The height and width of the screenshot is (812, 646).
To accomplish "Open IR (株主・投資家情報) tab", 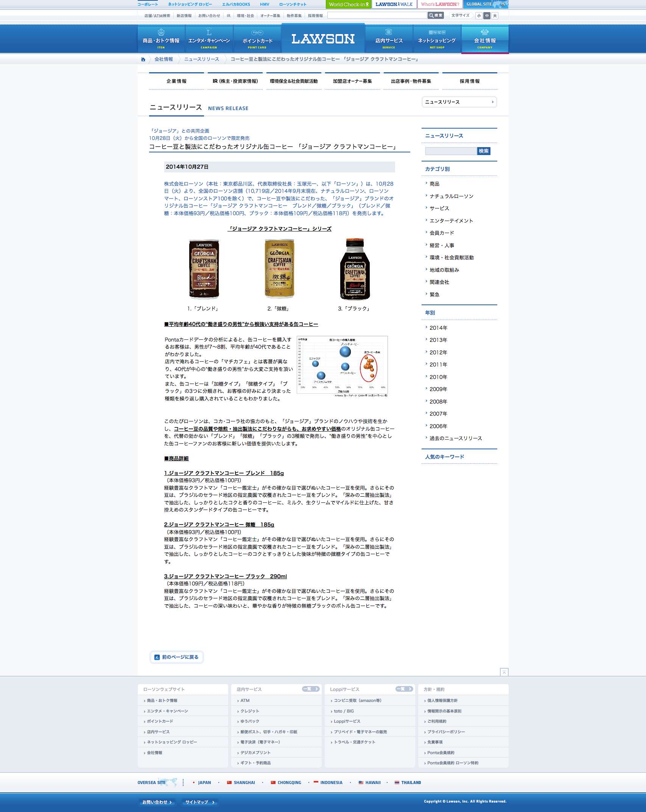I will 235,81.
